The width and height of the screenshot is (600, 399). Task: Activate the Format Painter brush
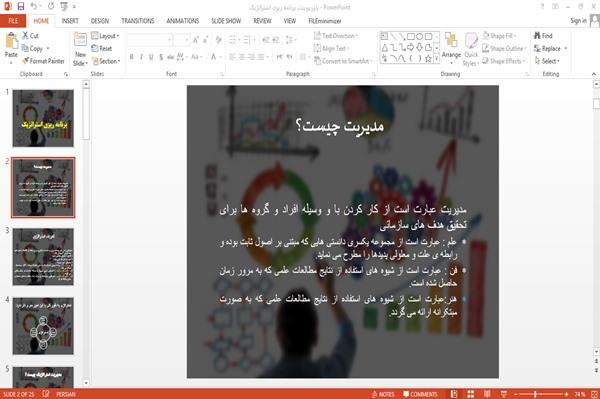click(43, 61)
